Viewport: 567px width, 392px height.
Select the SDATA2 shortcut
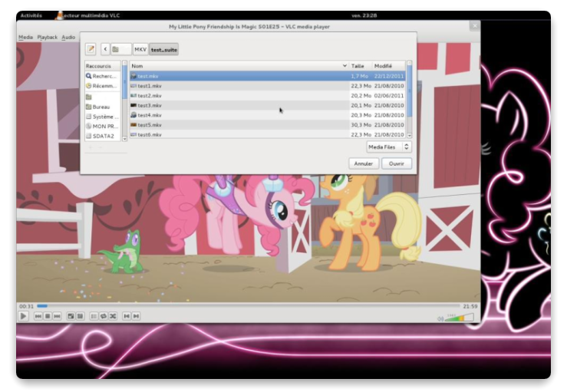coord(103,137)
